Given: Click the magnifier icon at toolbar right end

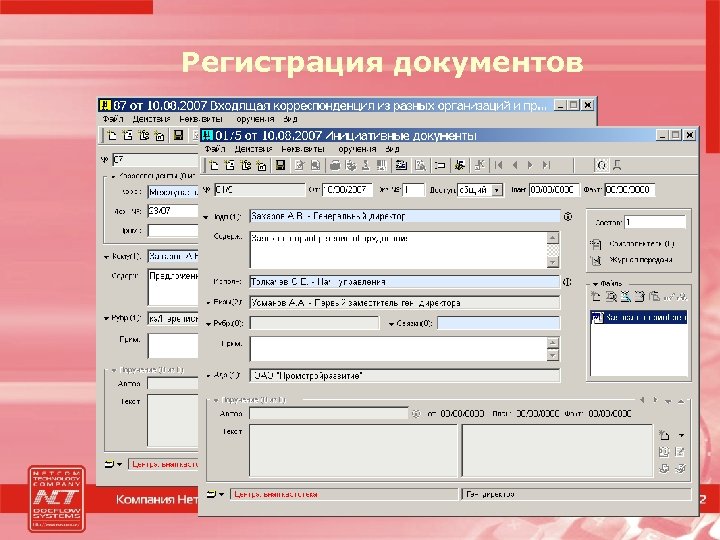Looking at the screenshot, I should click(x=602, y=165).
